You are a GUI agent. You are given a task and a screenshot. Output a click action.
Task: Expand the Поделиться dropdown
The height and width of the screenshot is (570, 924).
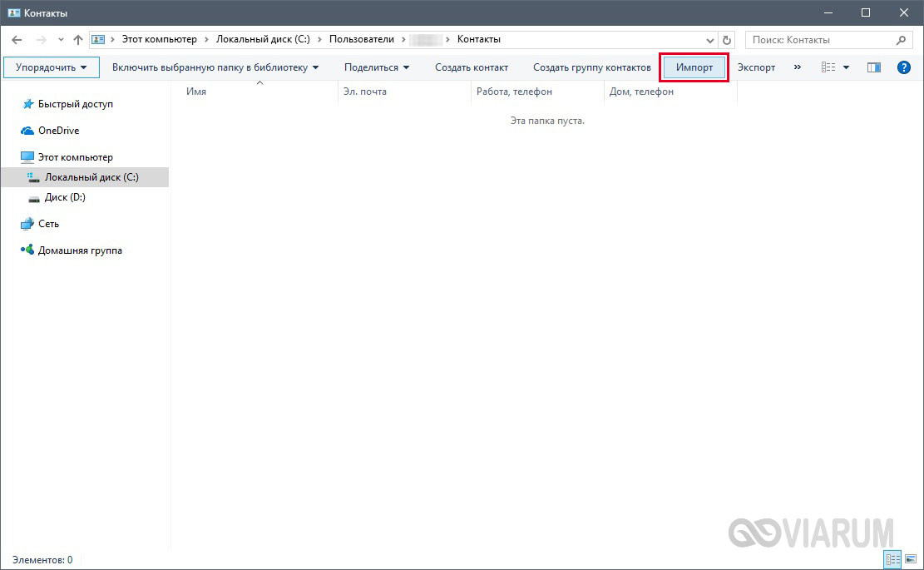tap(377, 67)
